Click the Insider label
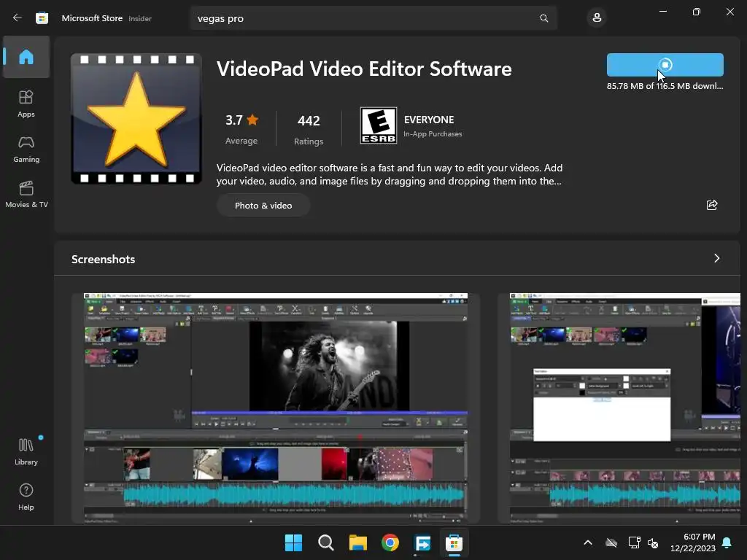The height and width of the screenshot is (560, 747). 140,18
